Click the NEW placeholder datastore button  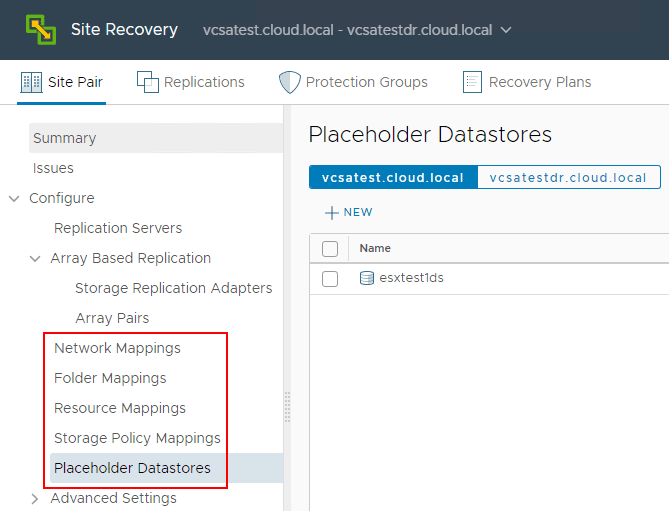[349, 212]
